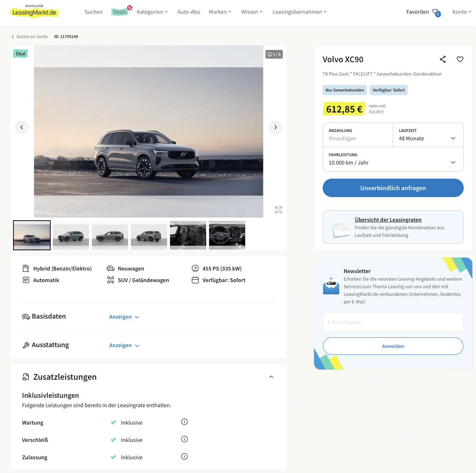Open the Favoriten heart icon in header
This screenshot has height=473, width=476.
click(436, 12)
